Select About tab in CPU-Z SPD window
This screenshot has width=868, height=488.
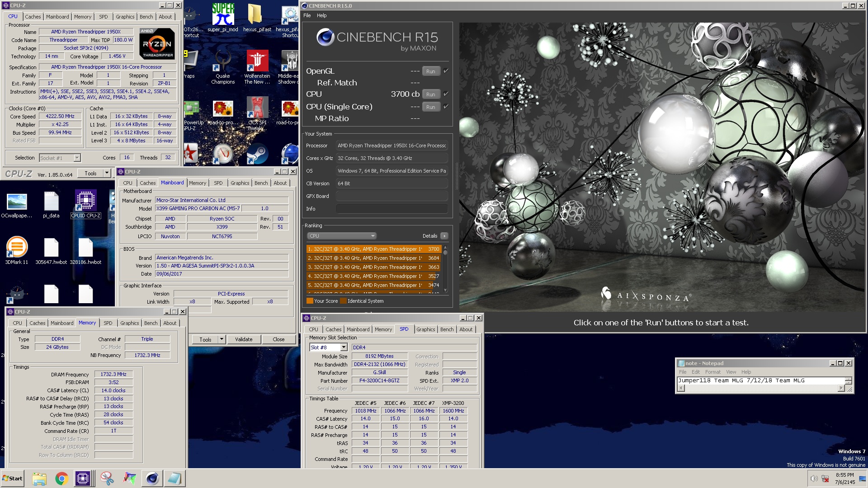466,329
